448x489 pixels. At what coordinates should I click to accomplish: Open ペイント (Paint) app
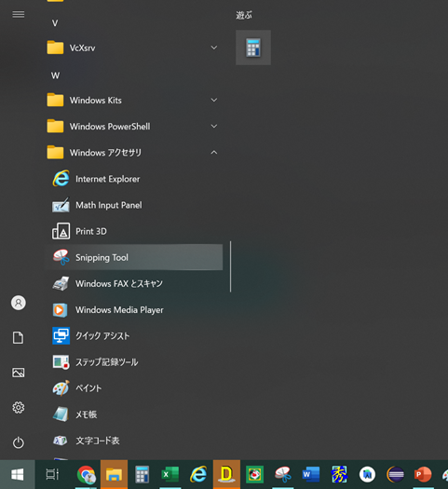click(x=134, y=388)
